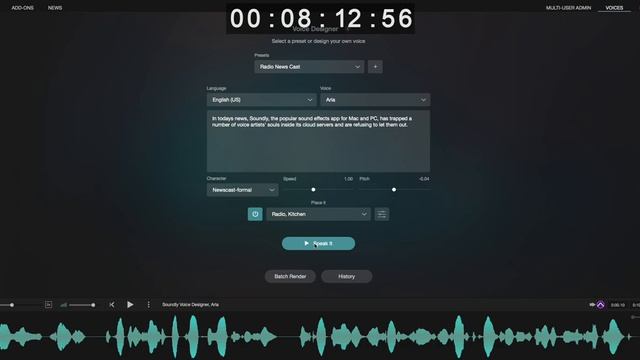Switch to the VOICES tab
Image resolution: width=640 pixels, height=360 pixels.
coord(614,8)
